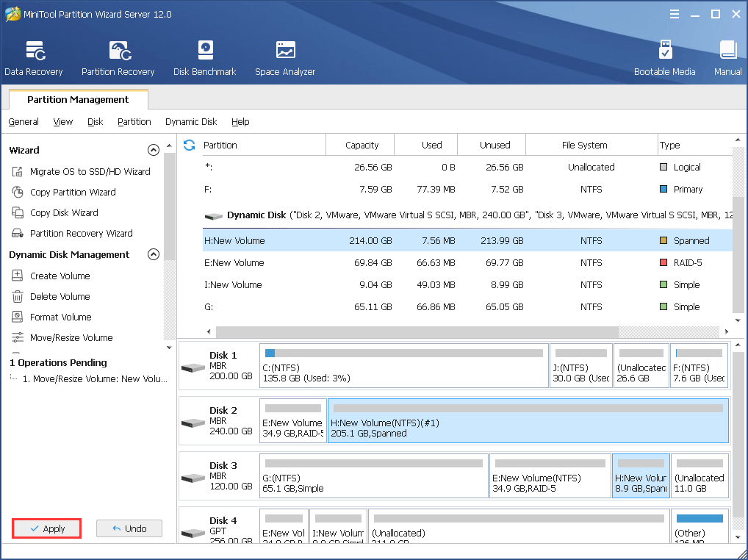Image resolution: width=748 pixels, height=560 pixels.
Task: Open the Bootable Media builder
Action: point(664,58)
